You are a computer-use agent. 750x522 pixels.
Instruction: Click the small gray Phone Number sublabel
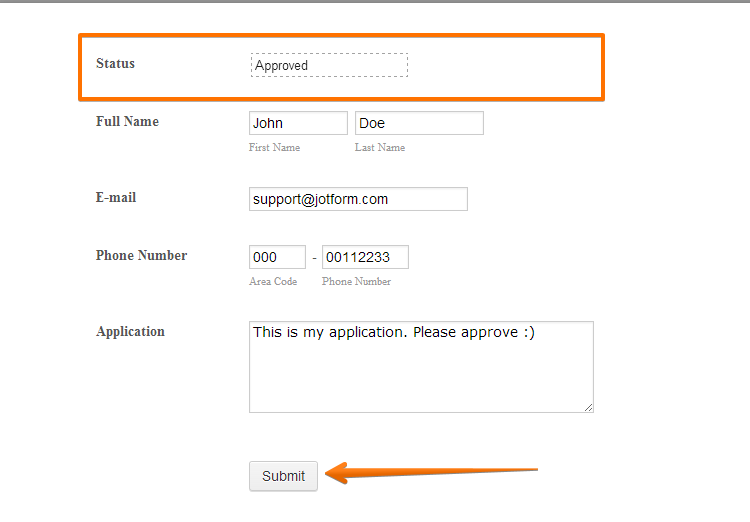[356, 282]
